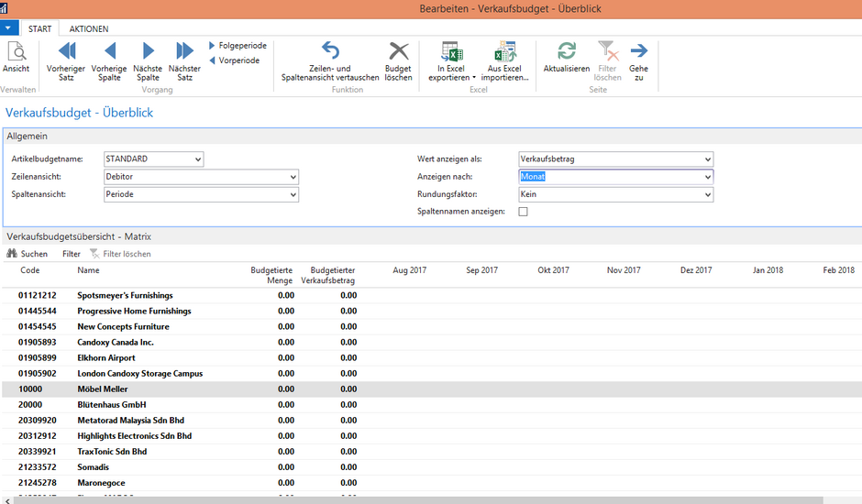Click Aug 2017 column header
This screenshot has height=504, width=862.
pyautogui.click(x=410, y=270)
